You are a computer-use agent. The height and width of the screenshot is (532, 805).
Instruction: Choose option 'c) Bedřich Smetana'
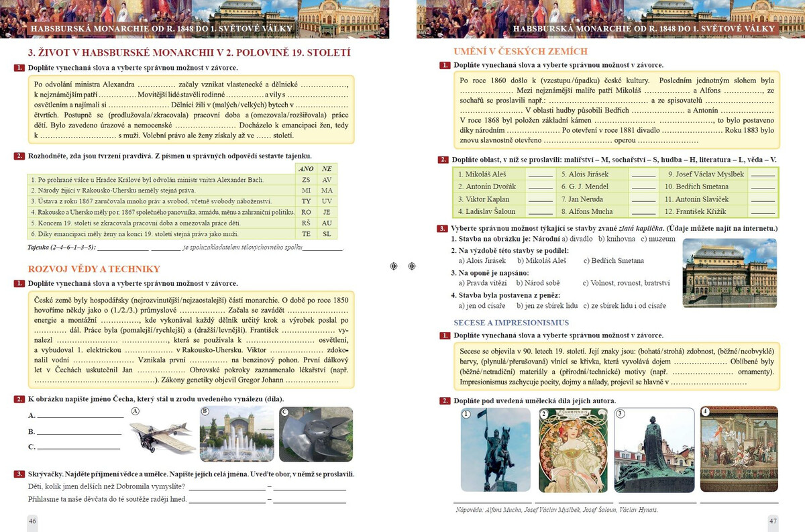click(x=614, y=260)
